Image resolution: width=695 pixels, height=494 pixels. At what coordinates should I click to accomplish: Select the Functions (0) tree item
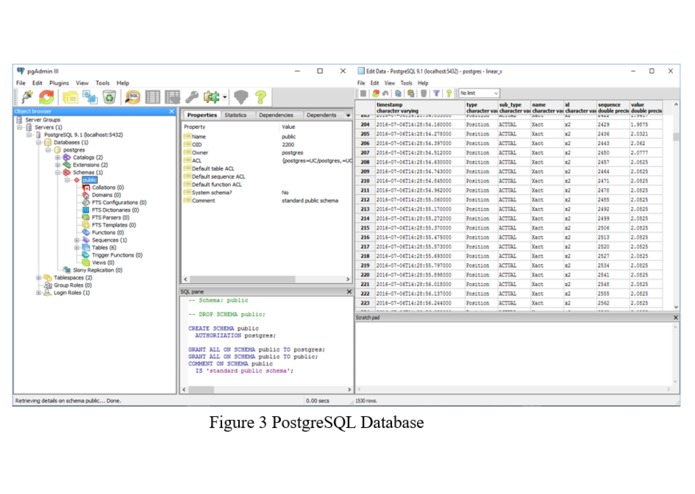coord(108,233)
